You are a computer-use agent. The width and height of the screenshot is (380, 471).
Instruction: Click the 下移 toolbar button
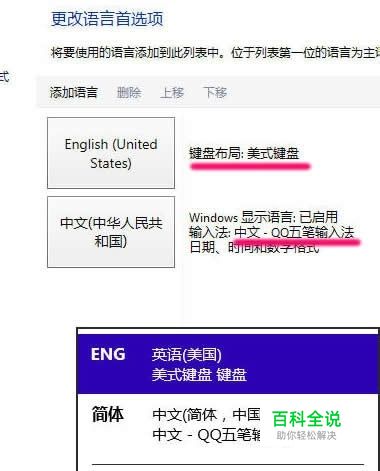point(215,92)
